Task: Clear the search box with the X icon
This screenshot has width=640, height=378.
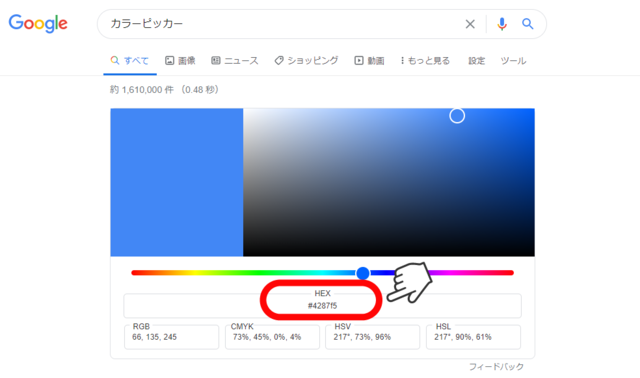Action: tap(470, 24)
